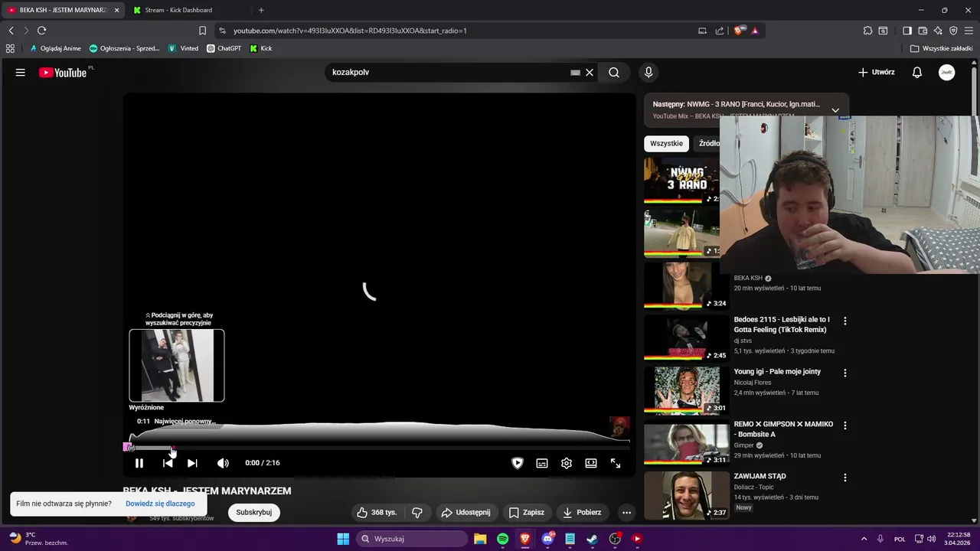Clear the search box text with X
The image size is (980, 551).
click(590, 73)
